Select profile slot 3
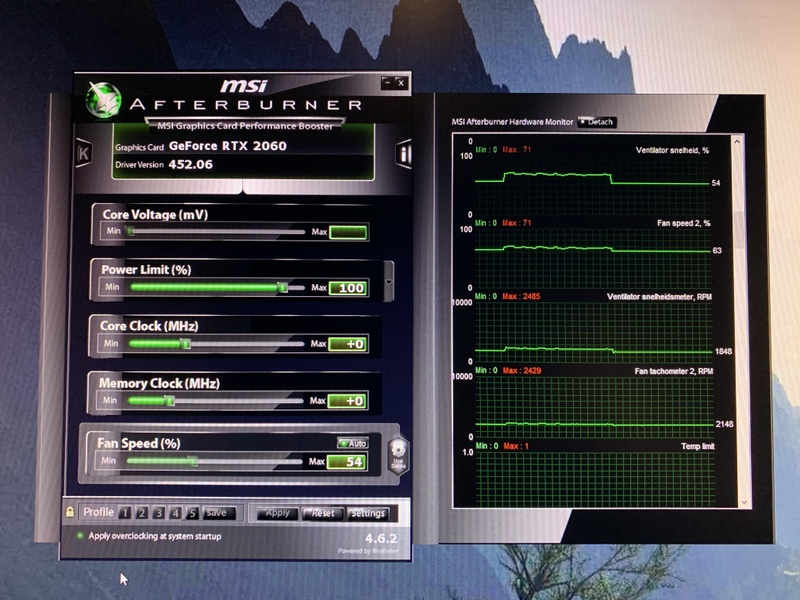 click(x=159, y=513)
